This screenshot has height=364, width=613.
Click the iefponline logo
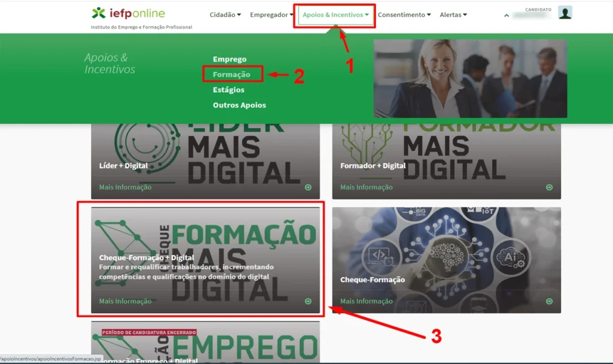click(128, 13)
